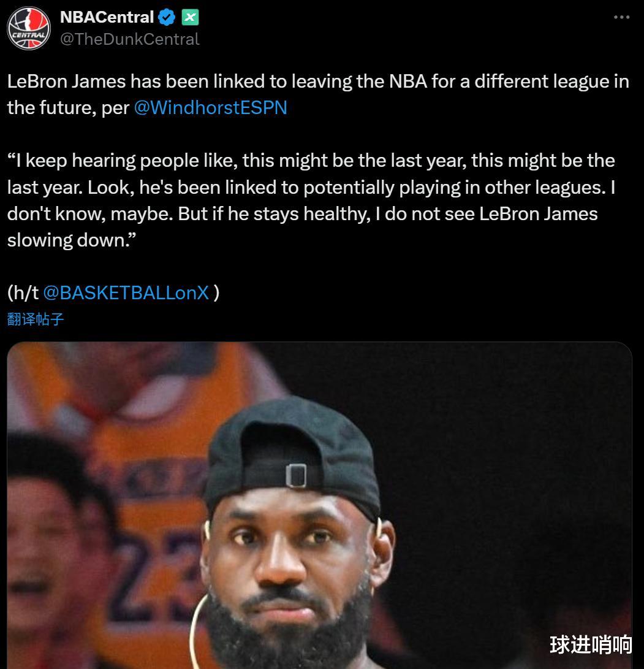This screenshot has width=644, height=669.
Task: Click the white earphone wire in the photo
Action: tap(197, 627)
